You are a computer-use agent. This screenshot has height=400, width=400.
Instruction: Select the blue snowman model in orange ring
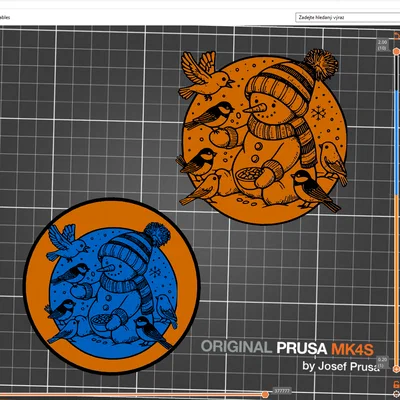(x=112, y=286)
